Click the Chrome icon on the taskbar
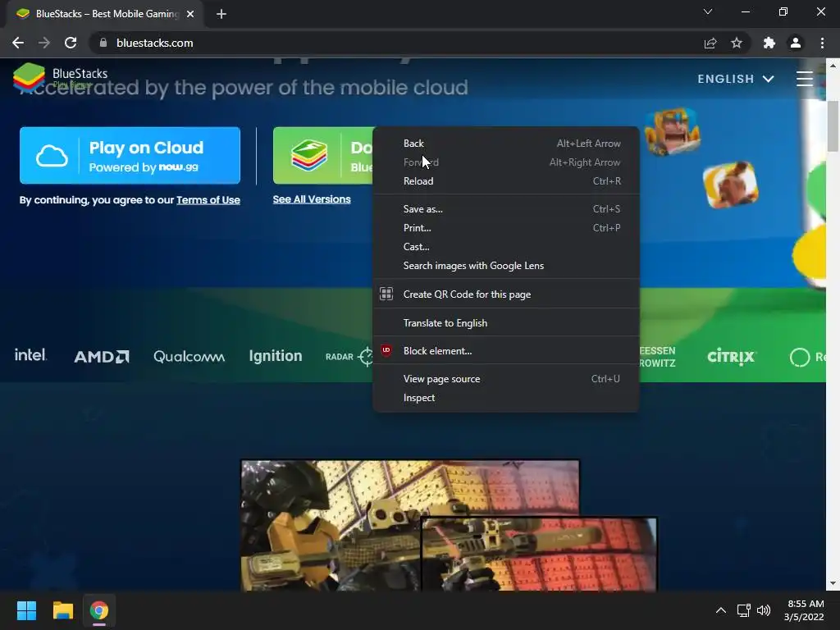The width and height of the screenshot is (840, 630). click(x=99, y=610)
